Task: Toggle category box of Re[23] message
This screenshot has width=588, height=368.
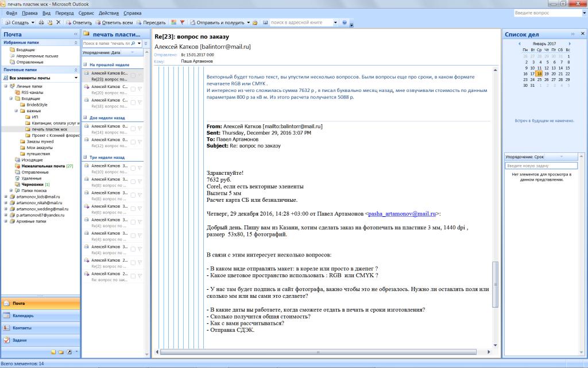Action: click(133, 75)
